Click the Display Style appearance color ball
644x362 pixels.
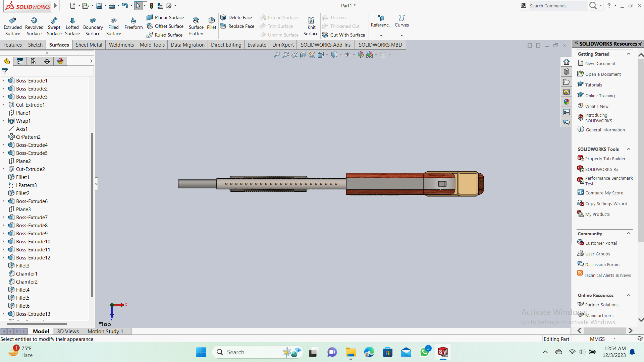[x=60, y=61]
